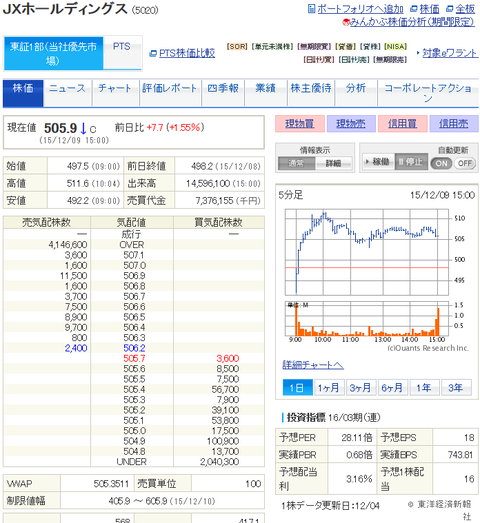Image resolution: width=480 pixels, height=523 pixels.
Task: Turn auto-update ON
Action: [441, 163]
